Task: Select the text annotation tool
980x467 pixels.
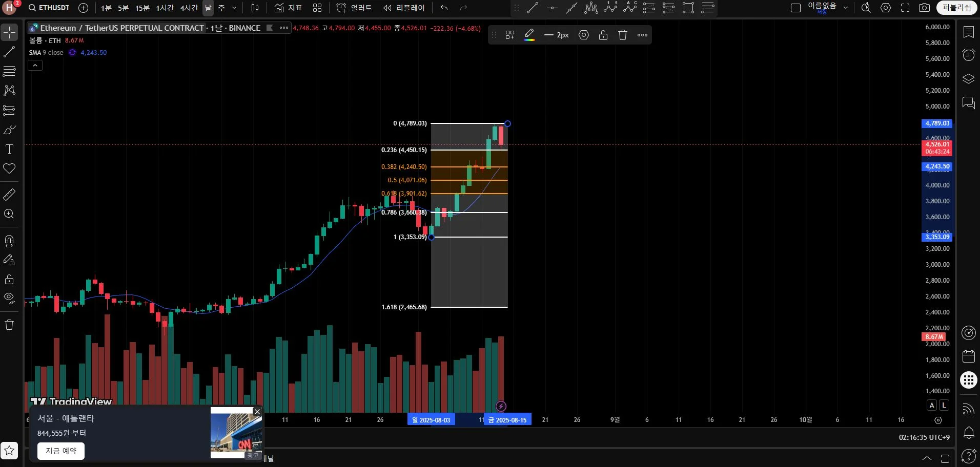Action: 9,149
